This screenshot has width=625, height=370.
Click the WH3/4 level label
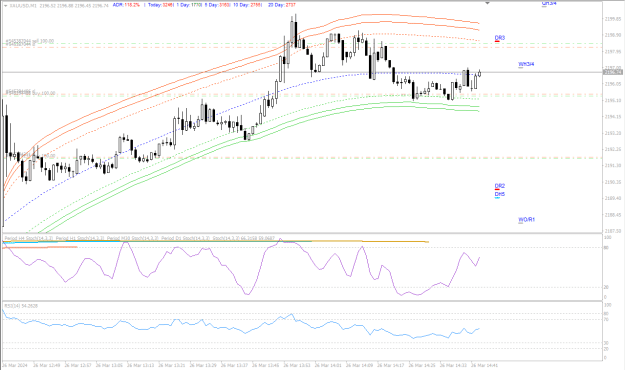click(x=526, y=64)
